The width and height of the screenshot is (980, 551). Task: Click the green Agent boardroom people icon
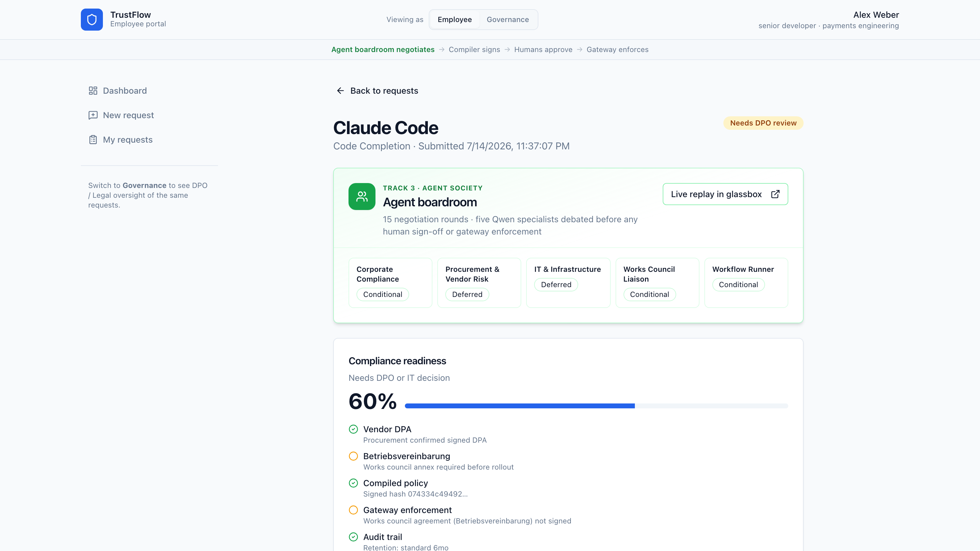(362, 197)
